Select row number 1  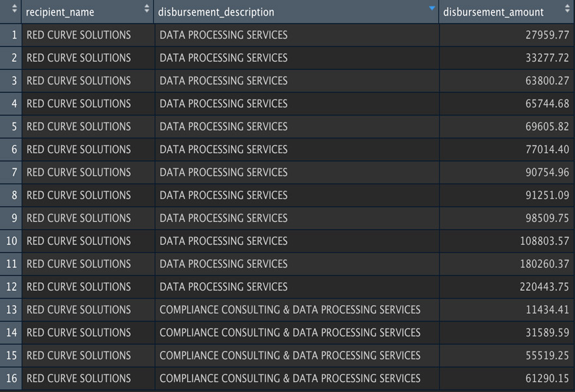tap(11, 35)
